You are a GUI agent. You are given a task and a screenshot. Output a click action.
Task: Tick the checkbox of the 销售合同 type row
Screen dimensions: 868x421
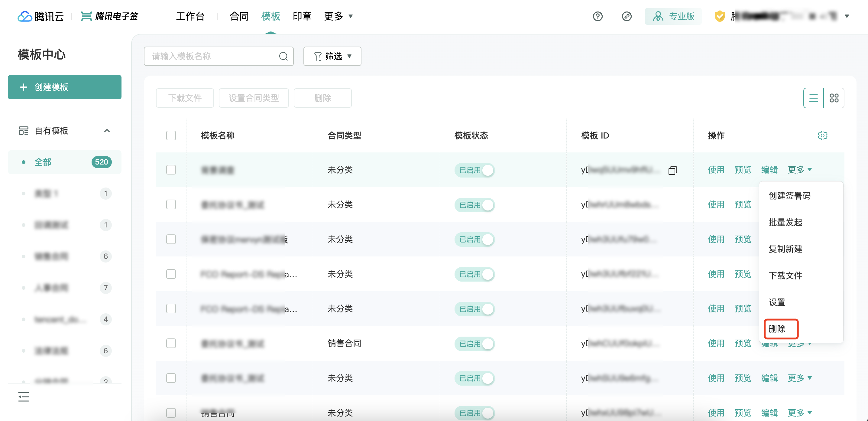[x=171, y=344]
